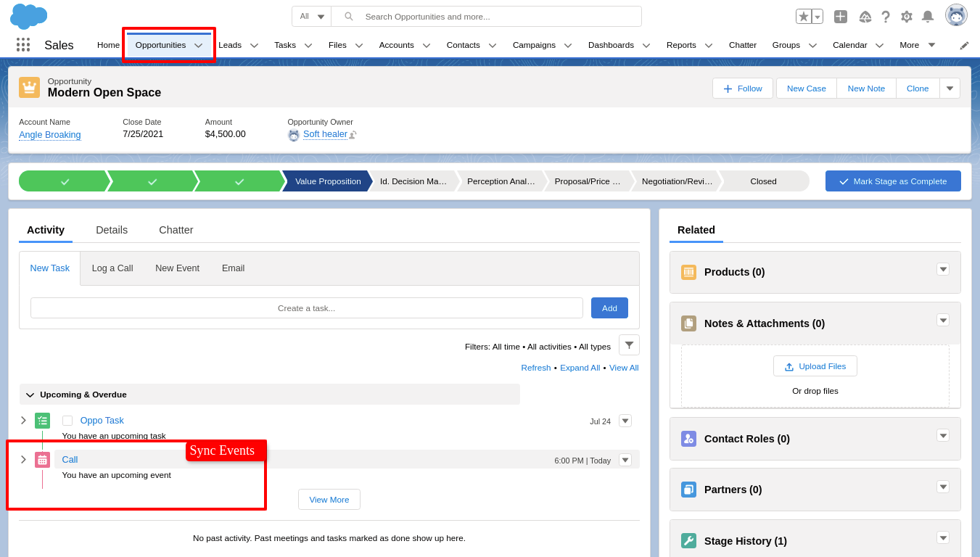Open the Contact Roles action dropdown
This screenshot has height=557, width=980.
(943, 435)
